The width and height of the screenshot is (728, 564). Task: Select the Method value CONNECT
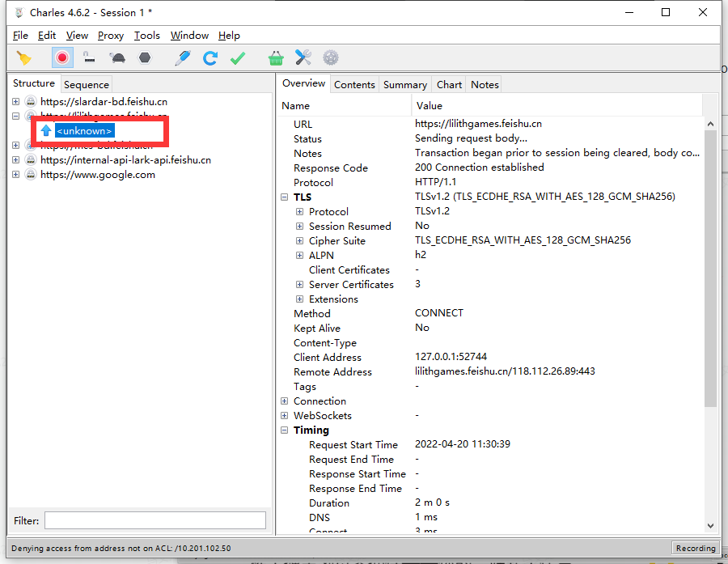coord(438,313)
